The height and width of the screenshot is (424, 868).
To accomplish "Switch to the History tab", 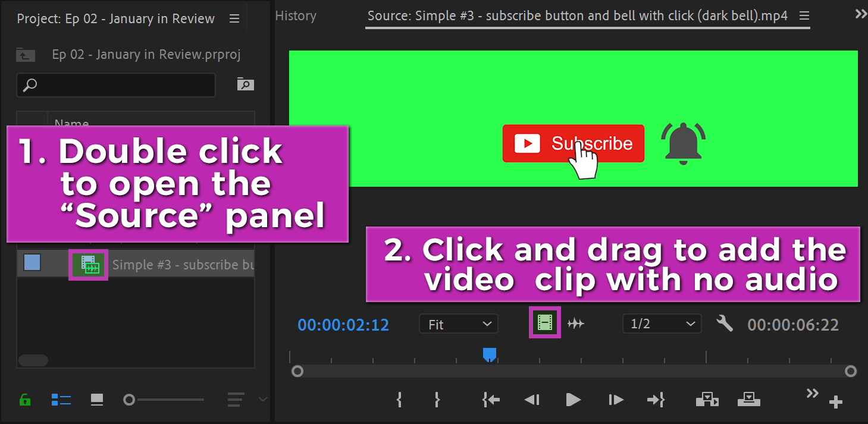I will point(296,15).
